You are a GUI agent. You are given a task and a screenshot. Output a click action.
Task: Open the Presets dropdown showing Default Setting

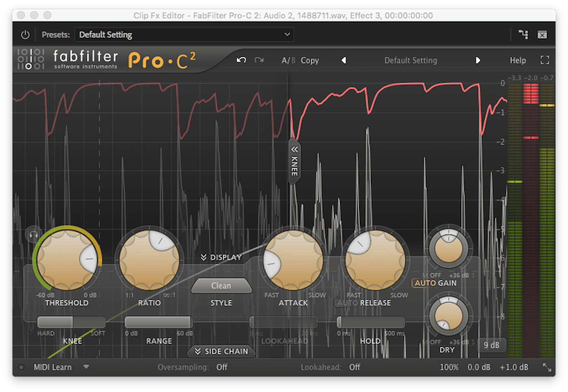[184, 35]
